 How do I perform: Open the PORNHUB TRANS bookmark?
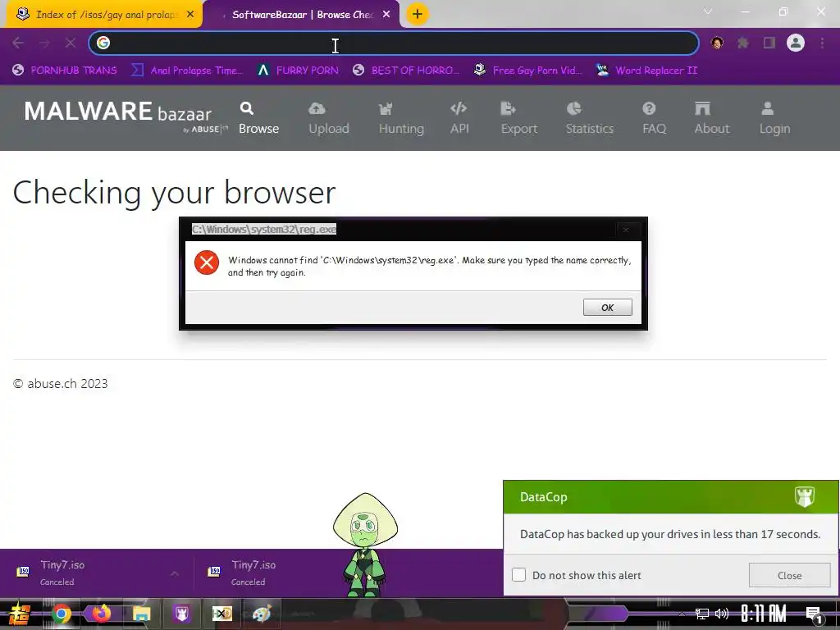(65, 71)
